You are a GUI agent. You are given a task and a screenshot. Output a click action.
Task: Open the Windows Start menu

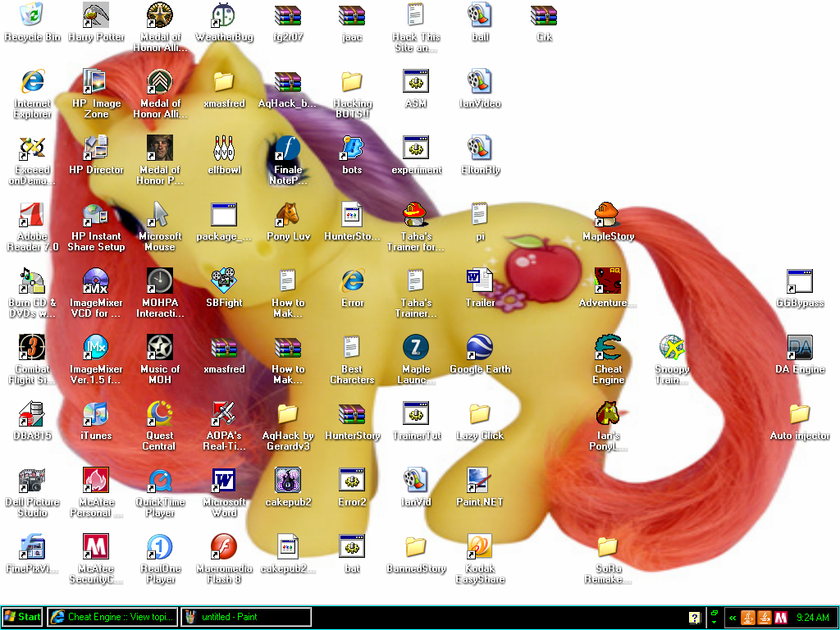pos(22,617)
